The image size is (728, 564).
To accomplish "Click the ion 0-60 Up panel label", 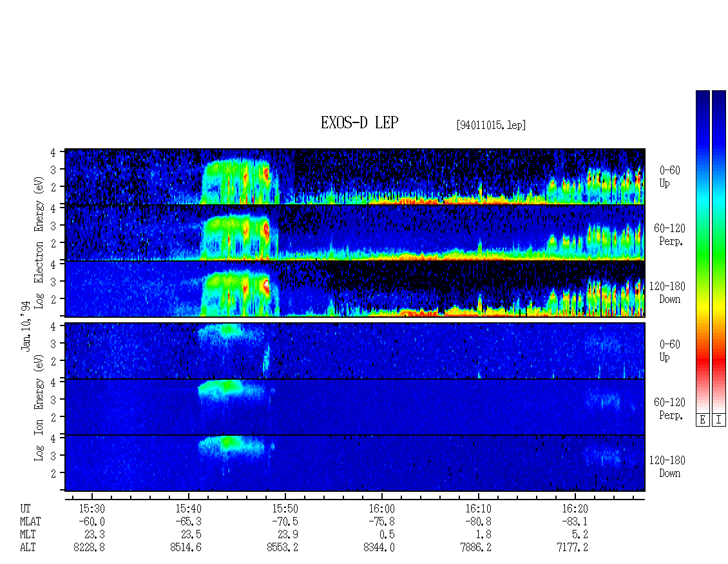I will 669,351.
